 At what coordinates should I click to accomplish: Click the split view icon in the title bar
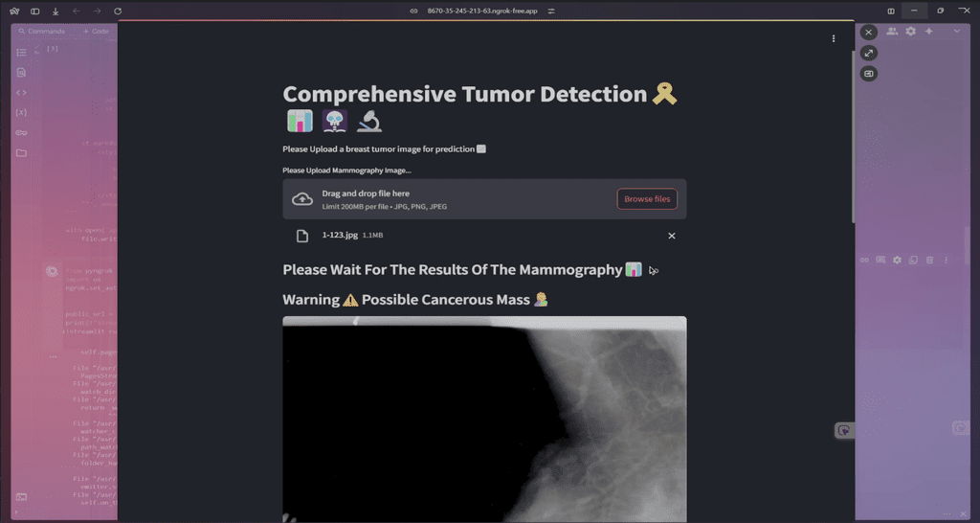tap(891, 11)
